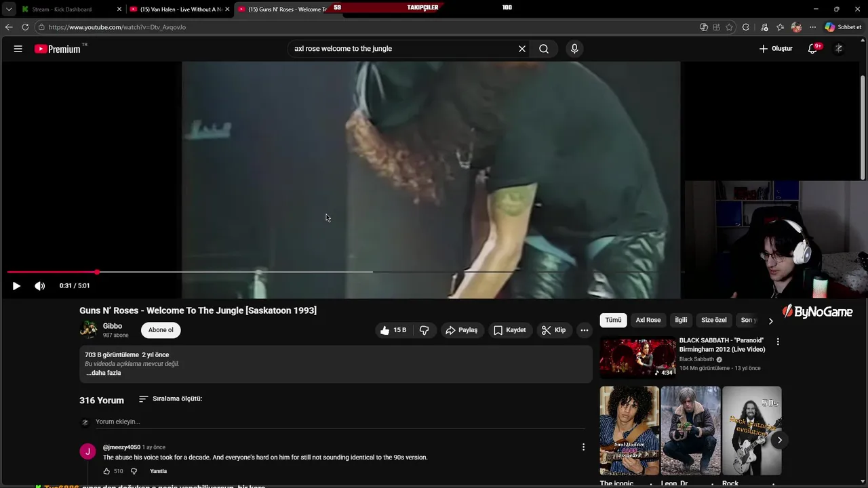Open the YouTube hamburger guide menu
Viewport: 868px width, 488px height.
[18, 49]
